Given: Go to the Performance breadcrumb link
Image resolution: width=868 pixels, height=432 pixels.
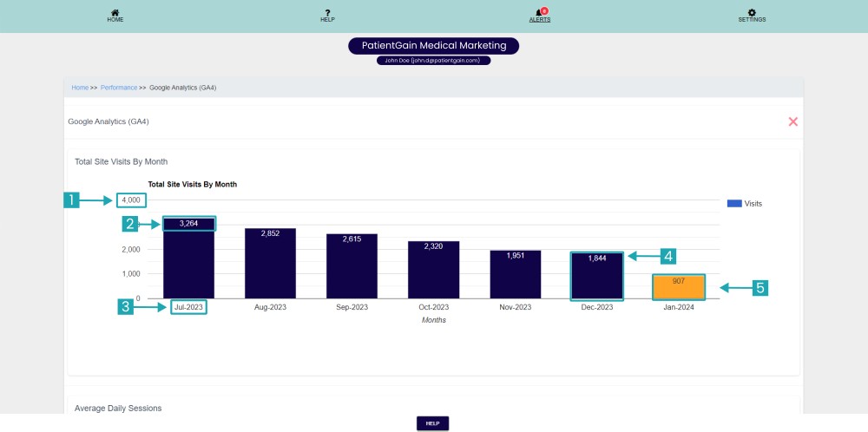Looking at the screenshot, I should click(x=119, y=88).
